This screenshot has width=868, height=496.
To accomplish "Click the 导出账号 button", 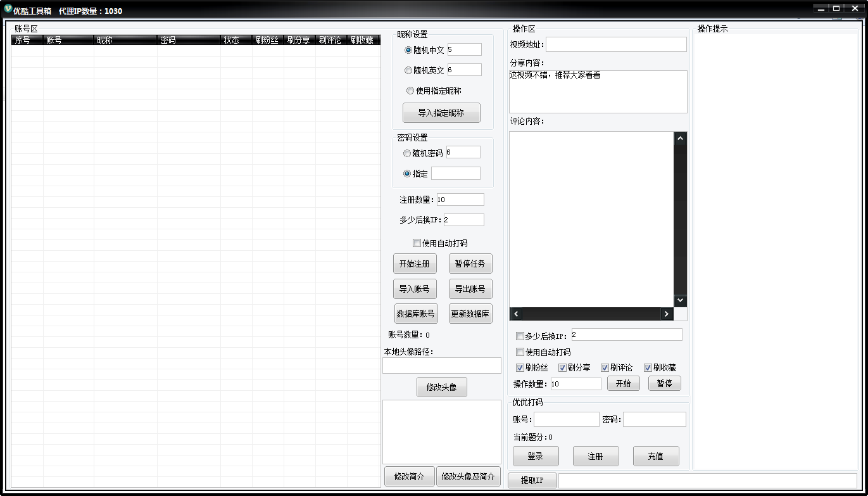I will [470, 289].
